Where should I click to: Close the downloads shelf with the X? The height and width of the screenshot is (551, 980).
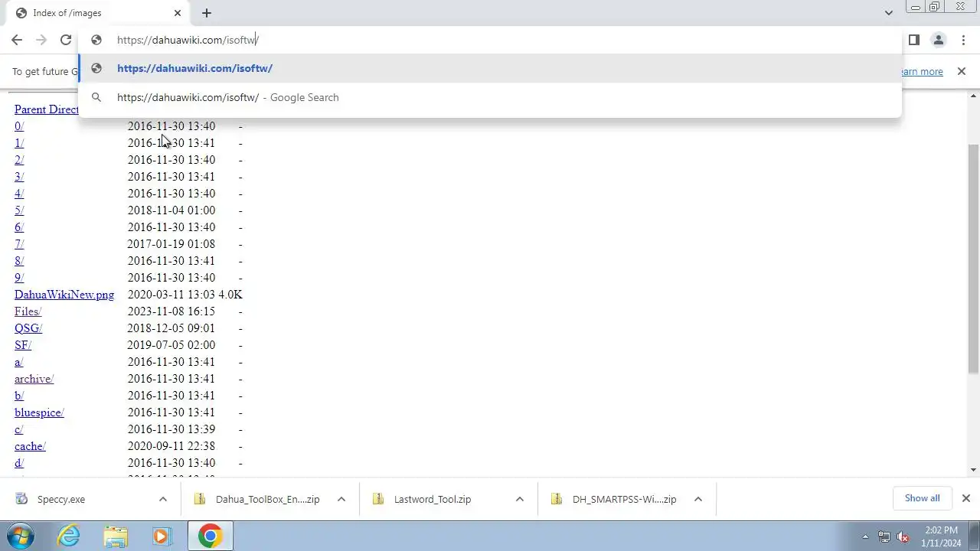click(x=966, y=498)
